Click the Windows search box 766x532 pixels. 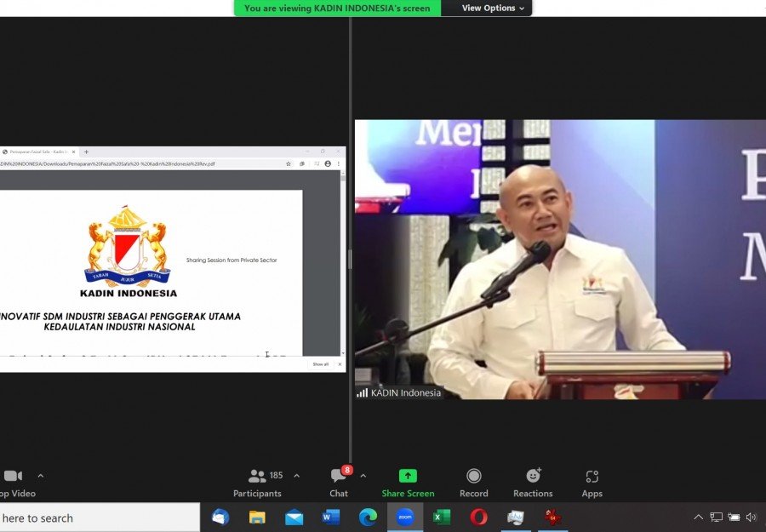(100, 518)
